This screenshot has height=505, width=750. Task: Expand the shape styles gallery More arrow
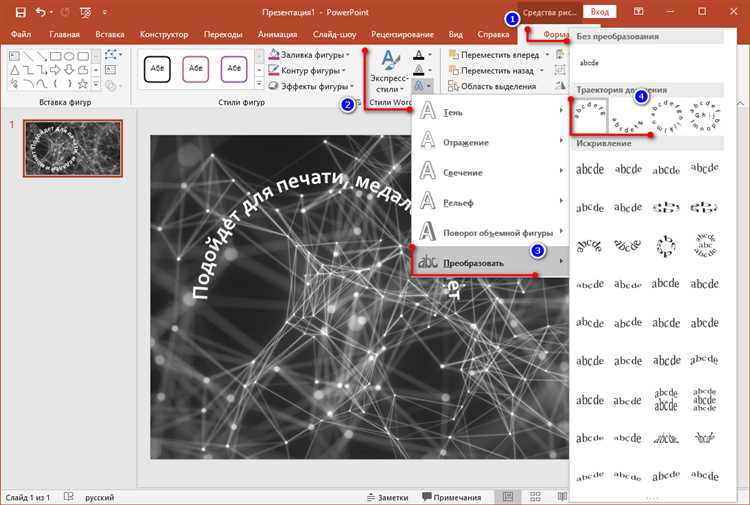[x=259, y=84]
